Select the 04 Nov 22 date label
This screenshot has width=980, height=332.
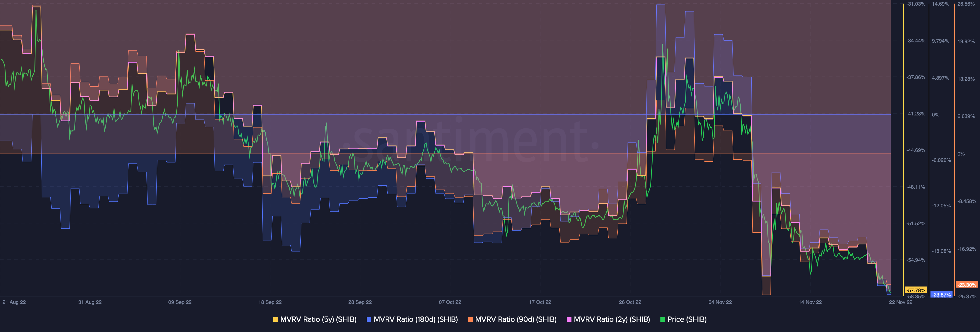(x=720, y=302)
